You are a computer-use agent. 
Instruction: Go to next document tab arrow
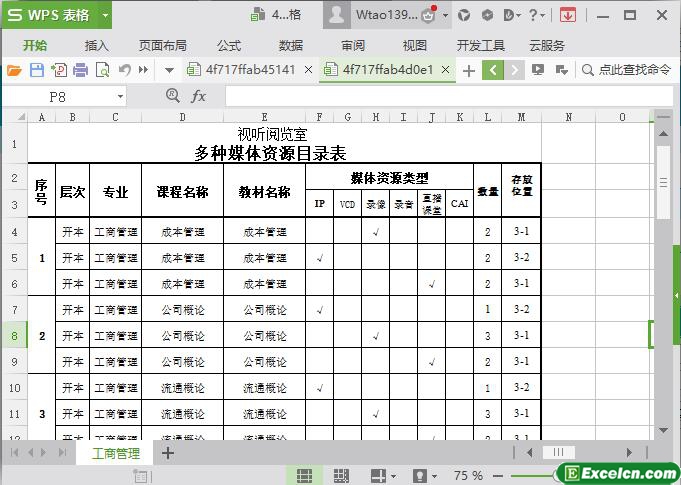pos(515,70)
